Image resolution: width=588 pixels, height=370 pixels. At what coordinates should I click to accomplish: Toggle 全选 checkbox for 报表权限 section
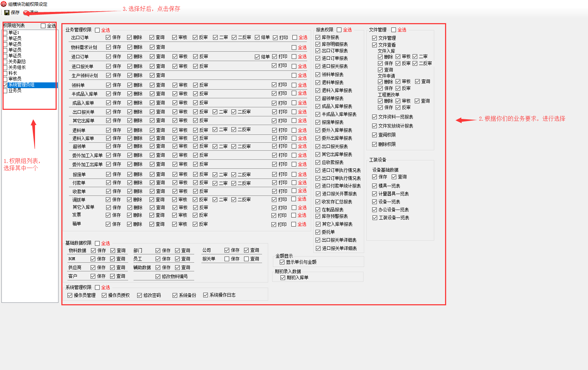[339, 30]
